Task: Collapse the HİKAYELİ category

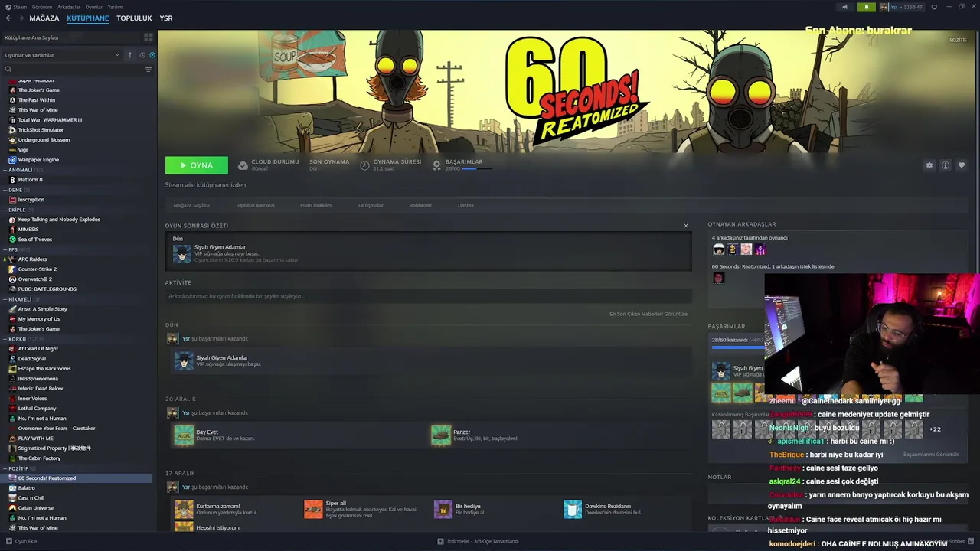Action: [x=5, y=299]
